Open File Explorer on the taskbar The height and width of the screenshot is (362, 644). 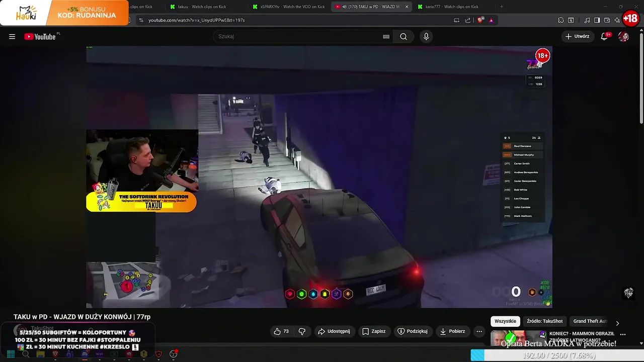(x=40, y=354)
